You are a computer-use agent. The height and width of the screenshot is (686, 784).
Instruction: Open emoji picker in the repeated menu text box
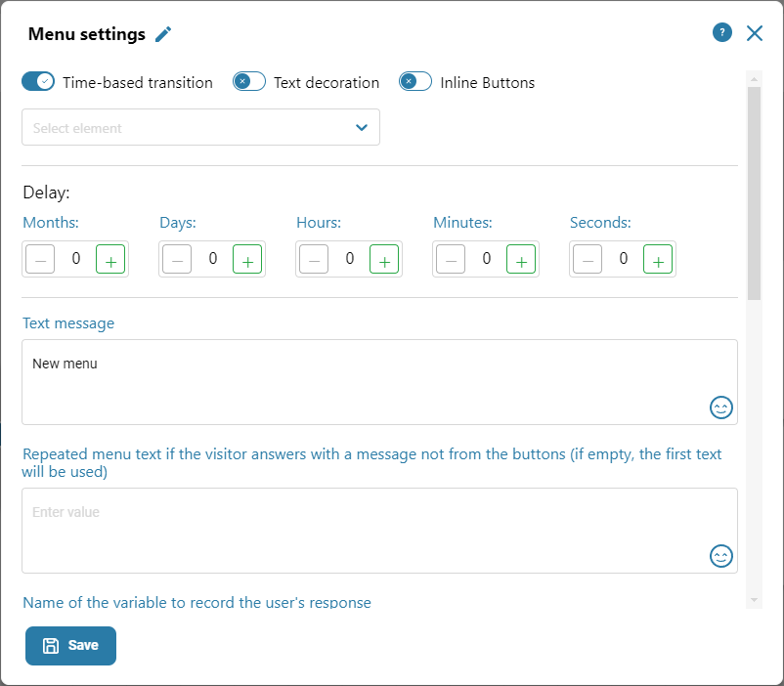coord(721,556)
